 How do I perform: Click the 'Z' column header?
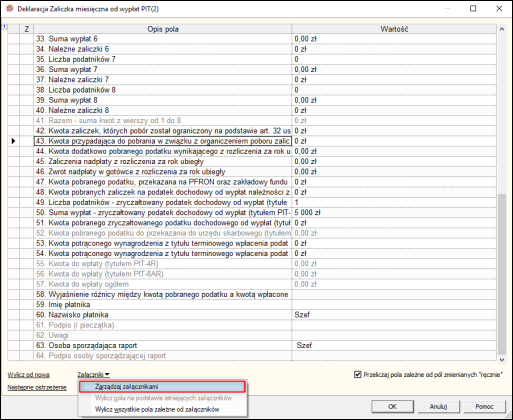[x=27, y=29]
